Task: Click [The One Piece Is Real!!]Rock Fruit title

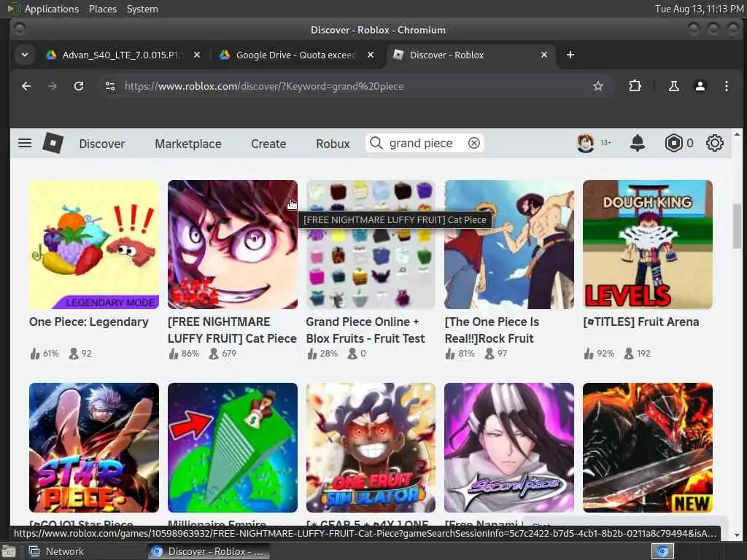Action: click(492, 330)
